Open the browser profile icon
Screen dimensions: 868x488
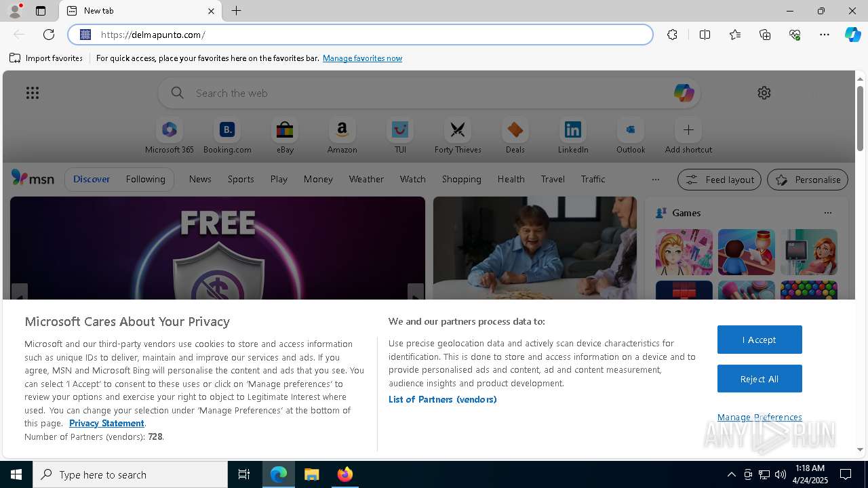click(14, 11)
